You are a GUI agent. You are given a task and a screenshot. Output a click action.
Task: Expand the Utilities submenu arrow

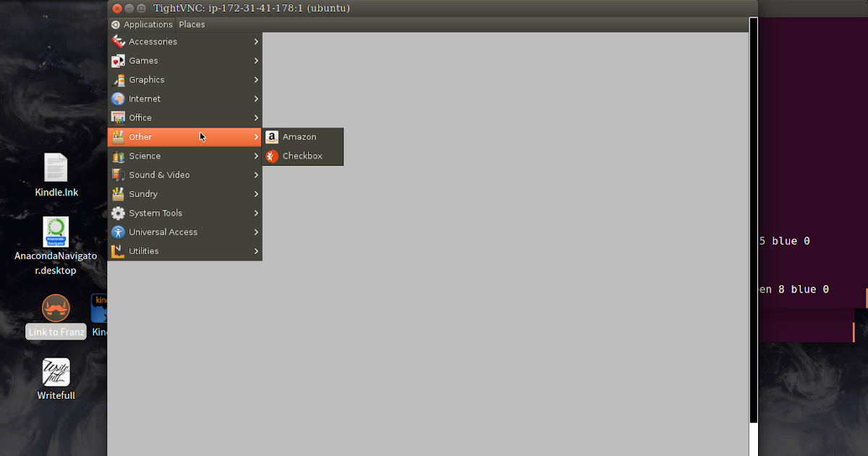point(257,250)
